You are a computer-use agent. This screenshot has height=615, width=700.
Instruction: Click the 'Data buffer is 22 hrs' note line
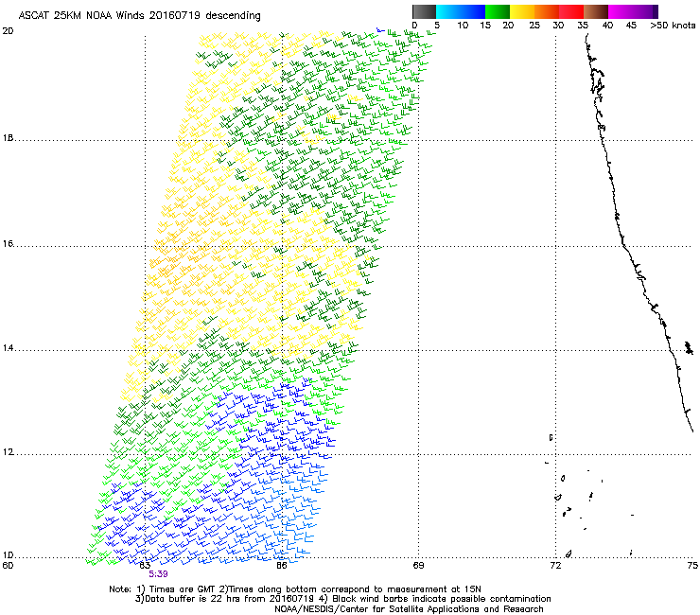click(x=342, y=599)
